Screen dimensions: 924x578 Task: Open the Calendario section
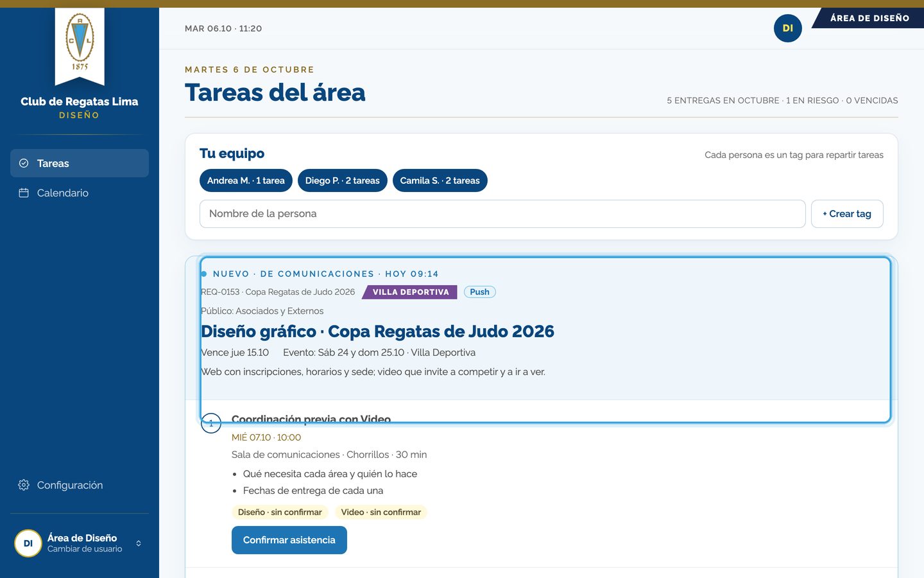80,193
